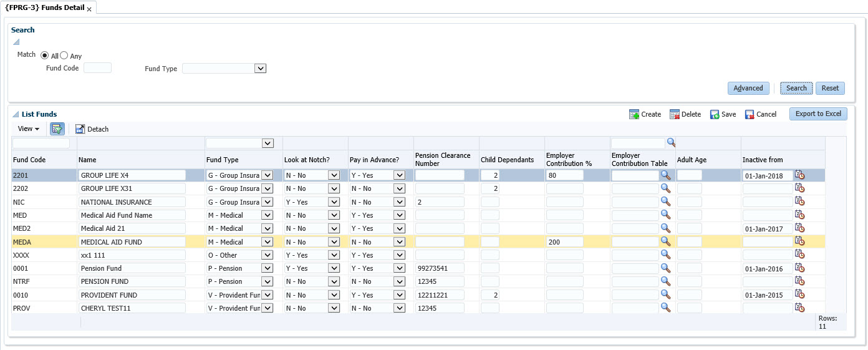Click the Advanced search button
Image resolution: width=868 pixels, height=350 pixels.
tap(748, 88)
